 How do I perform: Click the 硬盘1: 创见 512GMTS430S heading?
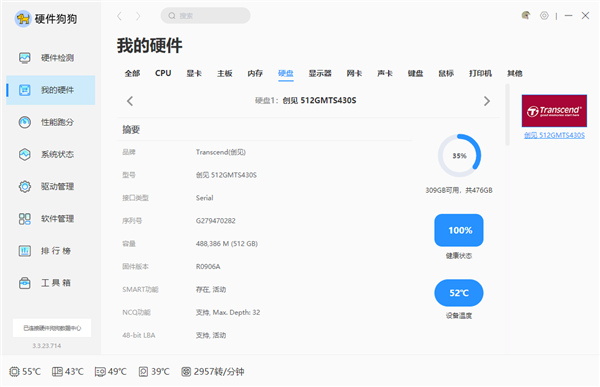click(306, 101)
